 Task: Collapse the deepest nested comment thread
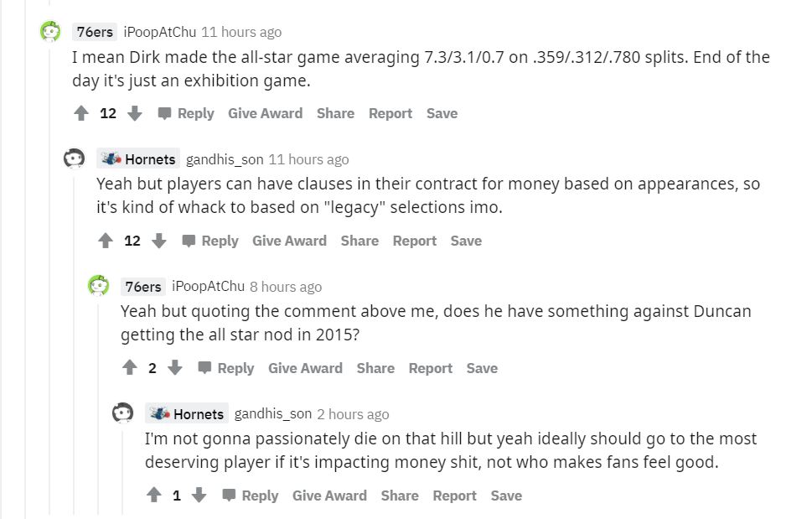(x=122, y=470)
